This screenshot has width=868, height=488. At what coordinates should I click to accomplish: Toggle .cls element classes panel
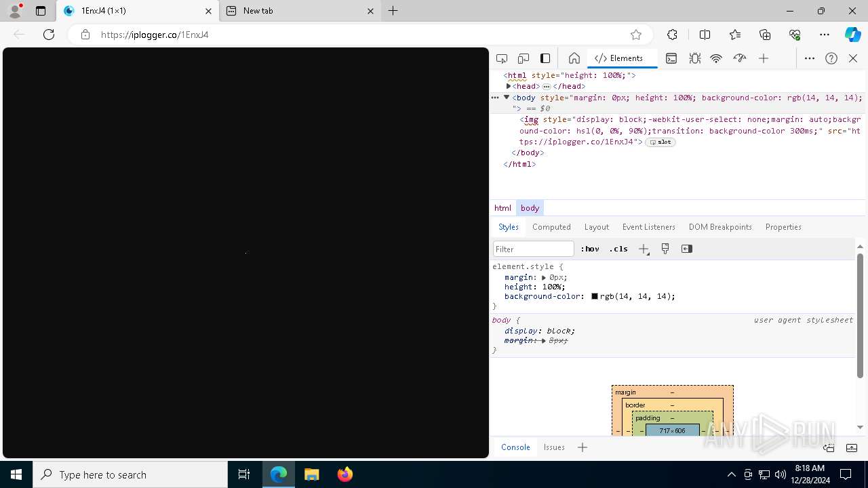[618, 249]
